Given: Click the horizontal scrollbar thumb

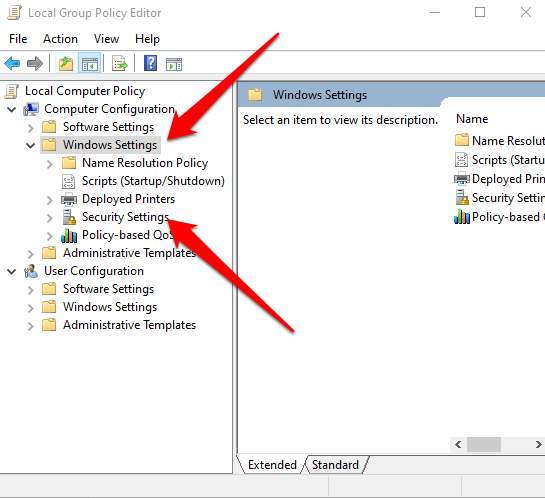Looking at the screenshot, I should coord(483,444).
